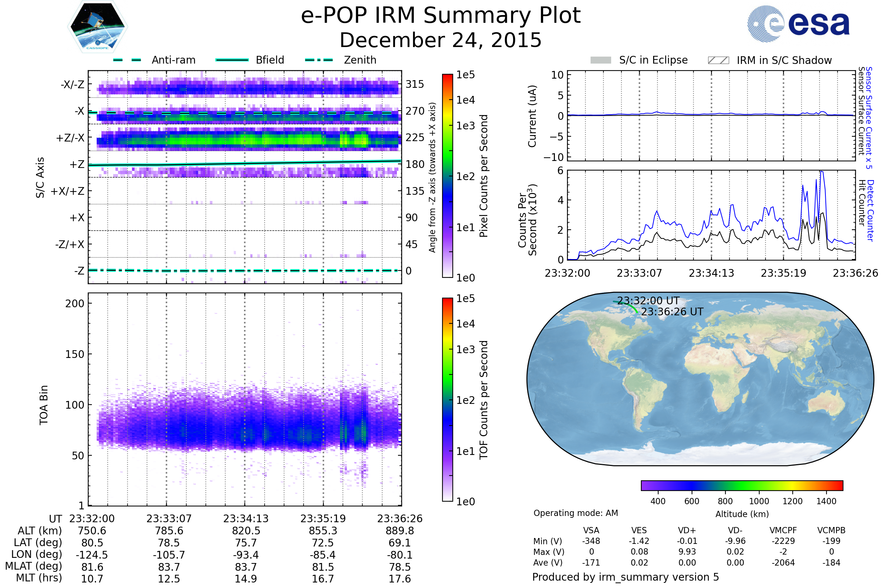The height and width of the screenshot is (588, 882).
Task: Click the Zenith dash-dot legend marker
Action: point(319,60)
